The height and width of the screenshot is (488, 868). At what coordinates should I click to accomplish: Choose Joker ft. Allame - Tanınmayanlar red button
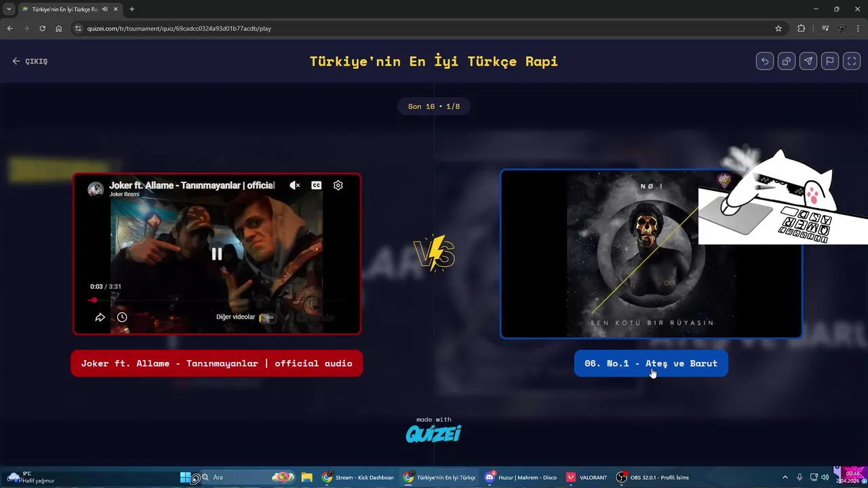tap(217, 363)
